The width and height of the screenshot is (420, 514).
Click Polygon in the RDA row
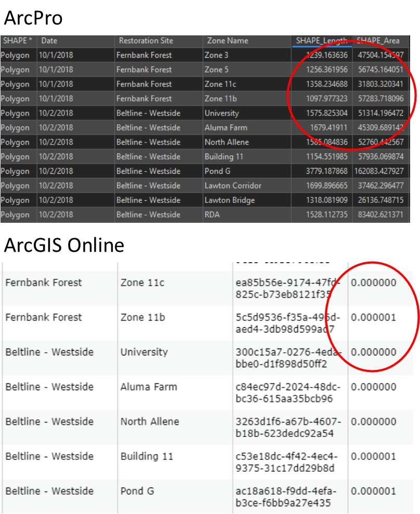point(15,215)
